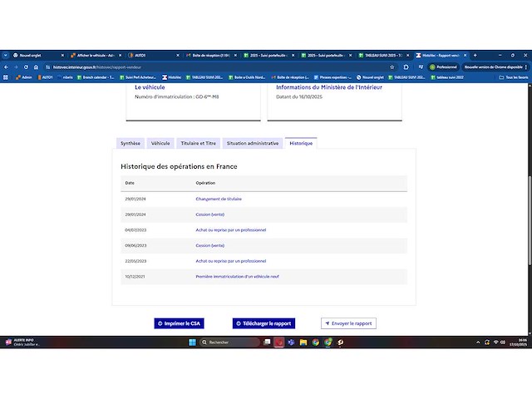Bookmark this page with the star icon
Screen dimensions: 532x399
click(392, 66)
